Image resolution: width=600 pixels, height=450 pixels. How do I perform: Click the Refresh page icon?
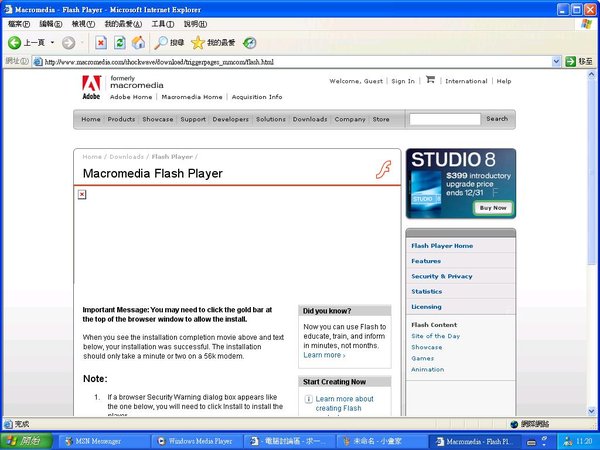(120, 42)
